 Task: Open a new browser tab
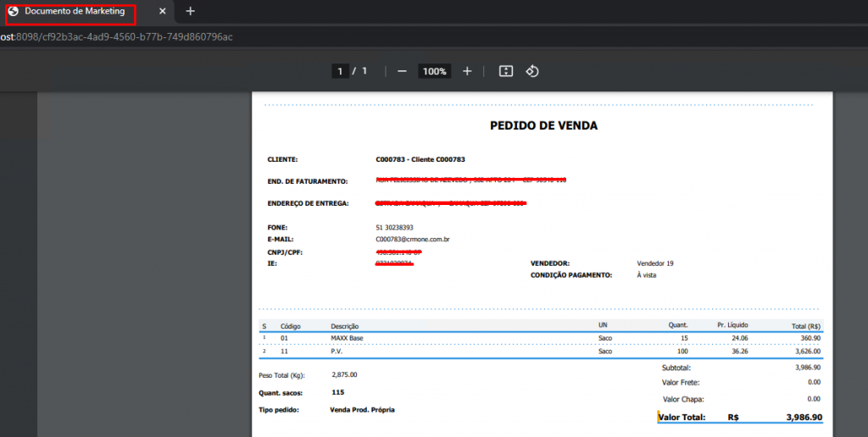(190, 12)
